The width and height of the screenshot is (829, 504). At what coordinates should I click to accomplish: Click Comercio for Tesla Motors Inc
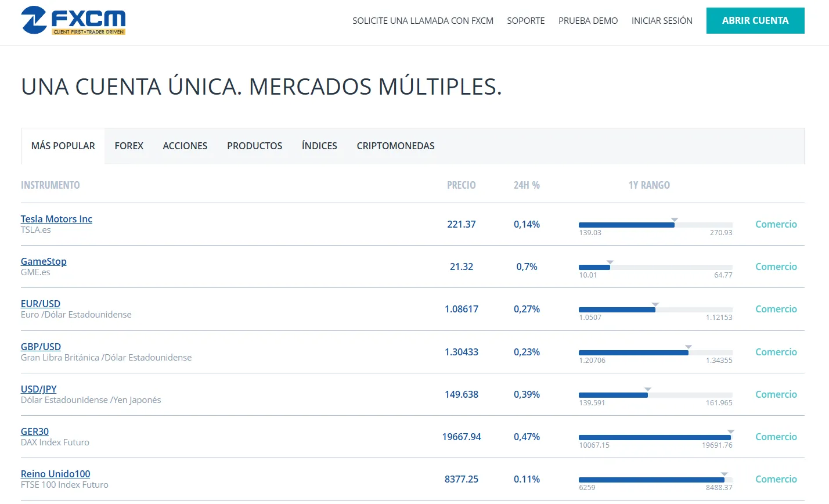[776, 224]
